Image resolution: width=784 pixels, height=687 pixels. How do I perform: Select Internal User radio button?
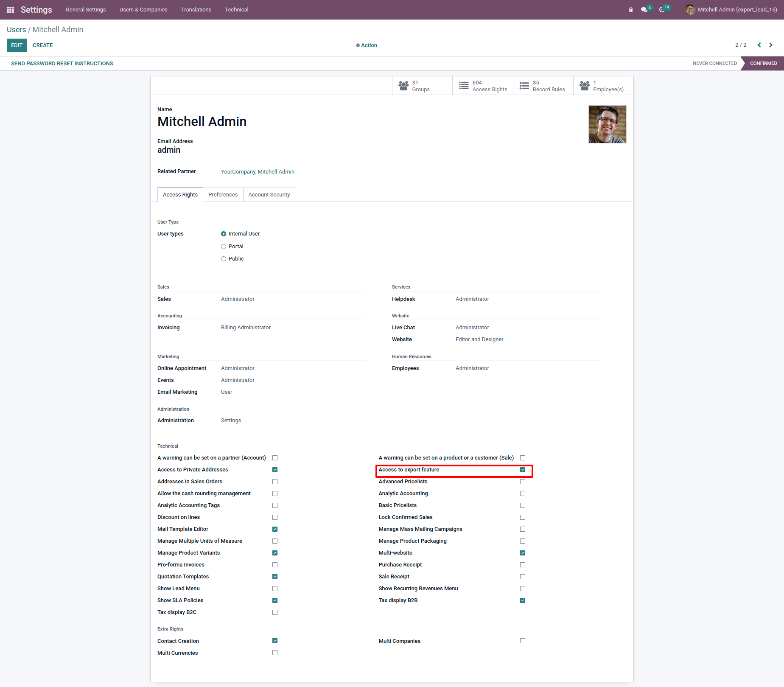tap(224, 234)
